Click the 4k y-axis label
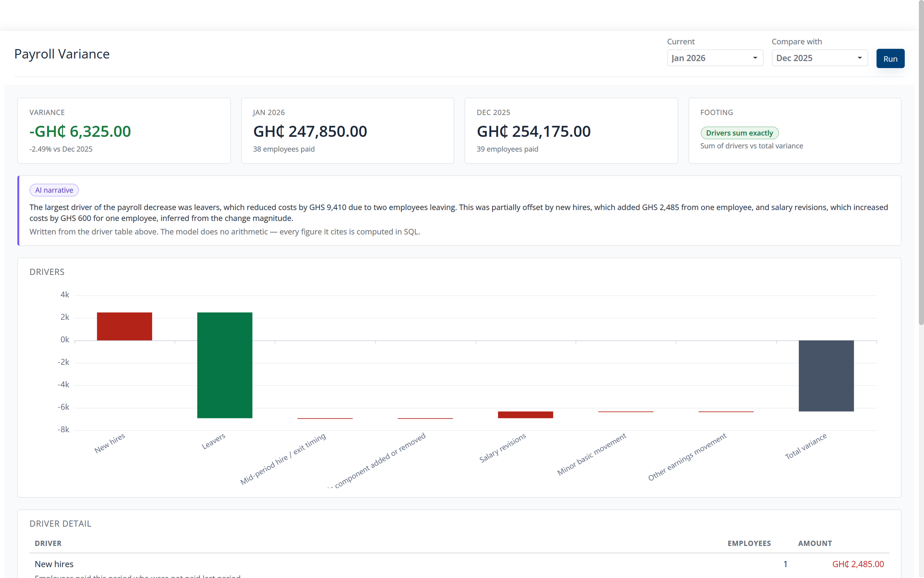 pos(64,295)
